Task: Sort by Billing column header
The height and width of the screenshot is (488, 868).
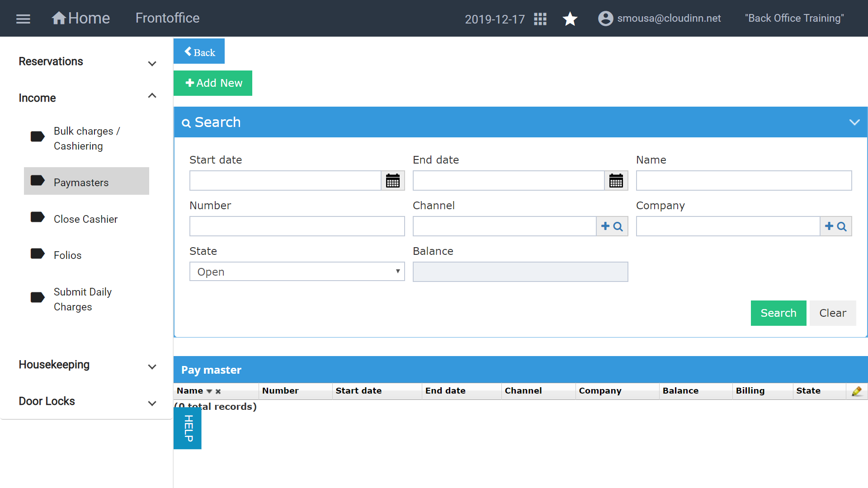Action: coord(750,391)
